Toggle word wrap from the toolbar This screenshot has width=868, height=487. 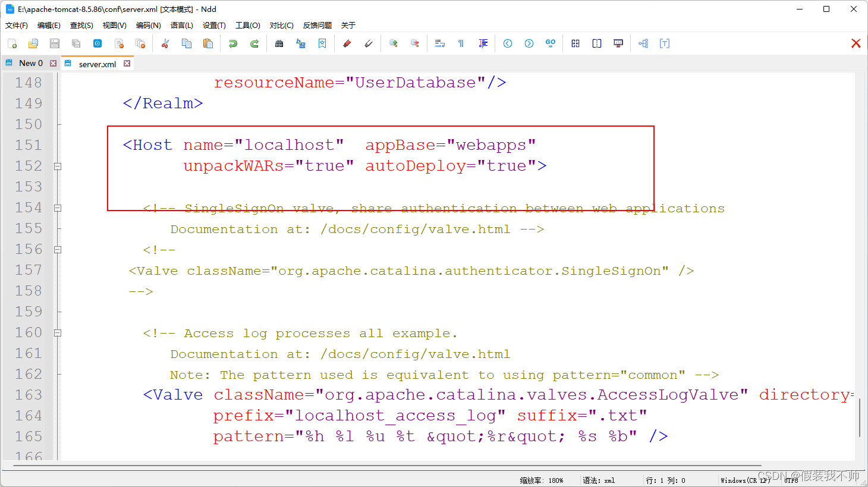[x=440, y=43]
